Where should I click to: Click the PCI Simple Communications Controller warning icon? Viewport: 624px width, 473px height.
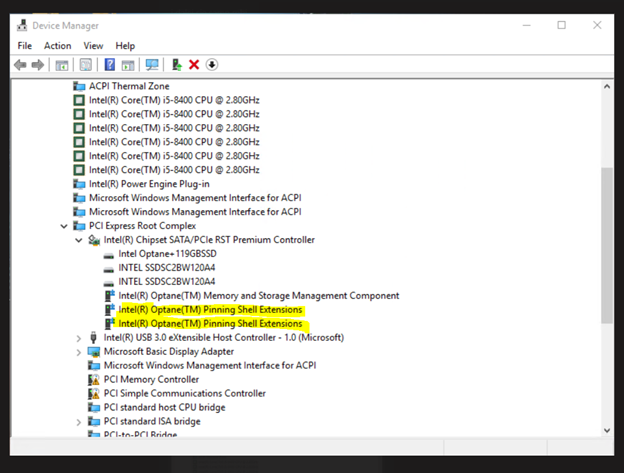tap(94, 393)
